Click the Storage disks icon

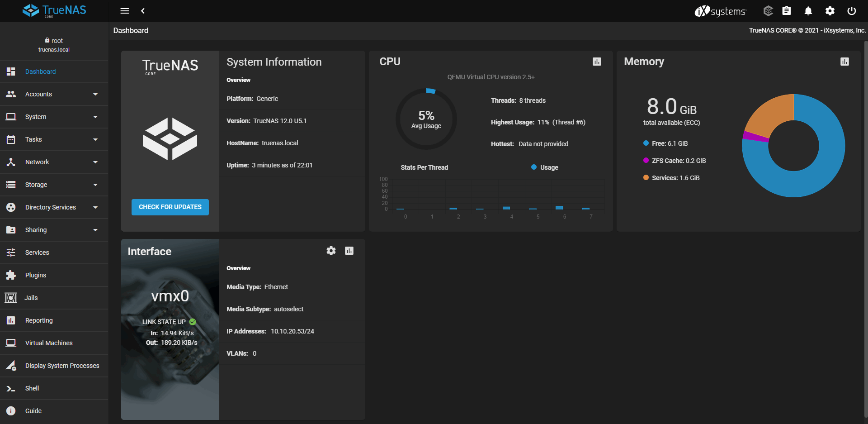pos(11,185)
